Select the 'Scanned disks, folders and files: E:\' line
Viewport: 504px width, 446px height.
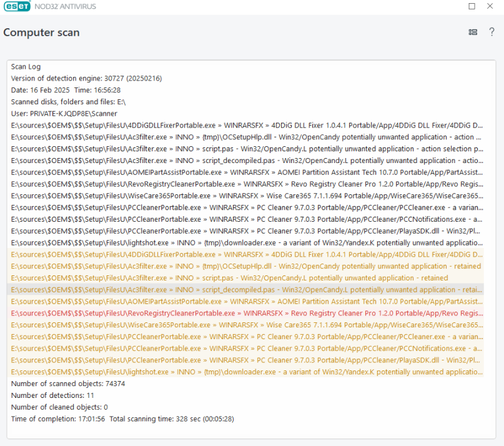[x=245, y=102]
